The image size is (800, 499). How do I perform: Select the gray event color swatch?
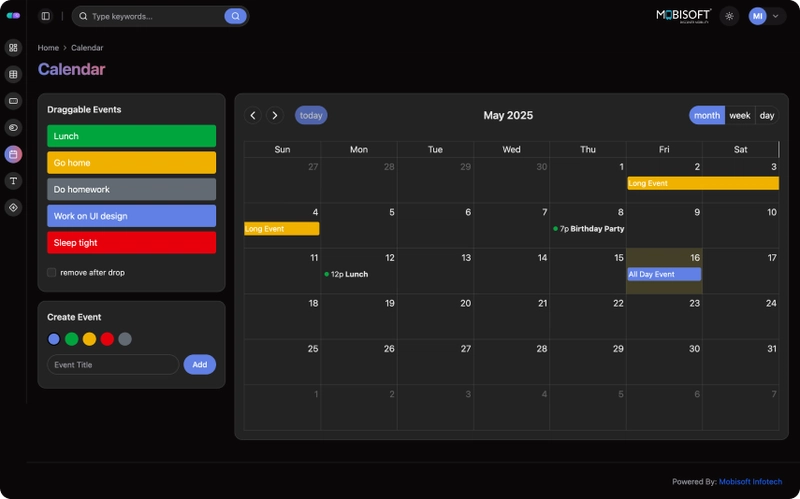(125, 339)
